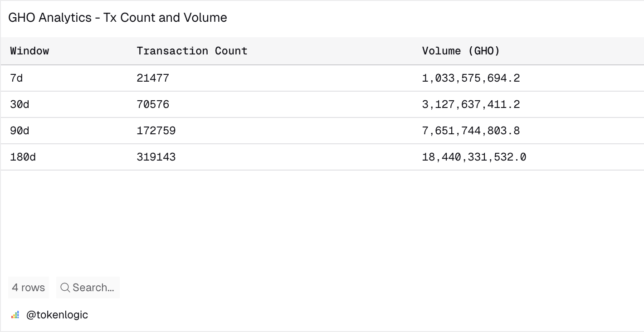Open the GHO Analytics chart title
The height and width of the screenshot is (332, 644).
pyautogui.click(x=117, y=18)
